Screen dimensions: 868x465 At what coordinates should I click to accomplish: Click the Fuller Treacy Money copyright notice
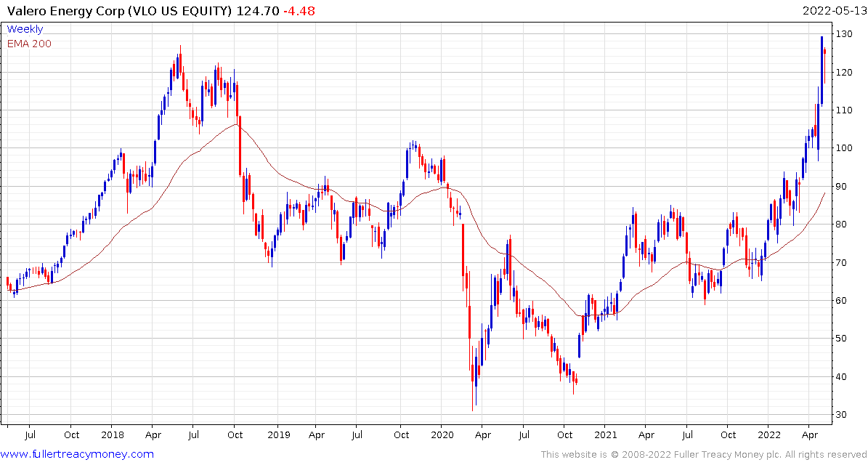click(x=702, y=455)
